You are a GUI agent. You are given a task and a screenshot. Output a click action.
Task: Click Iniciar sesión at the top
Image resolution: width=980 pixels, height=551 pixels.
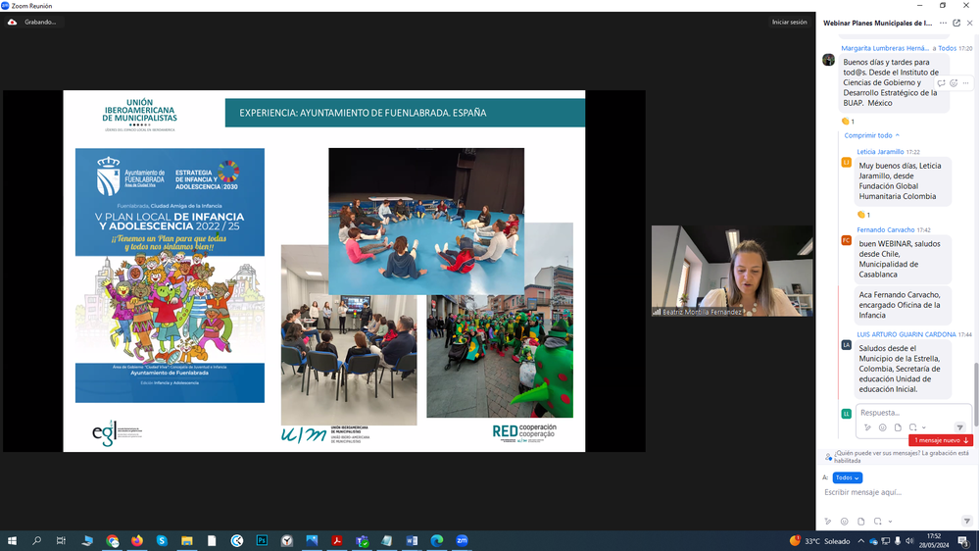[789, 22]
